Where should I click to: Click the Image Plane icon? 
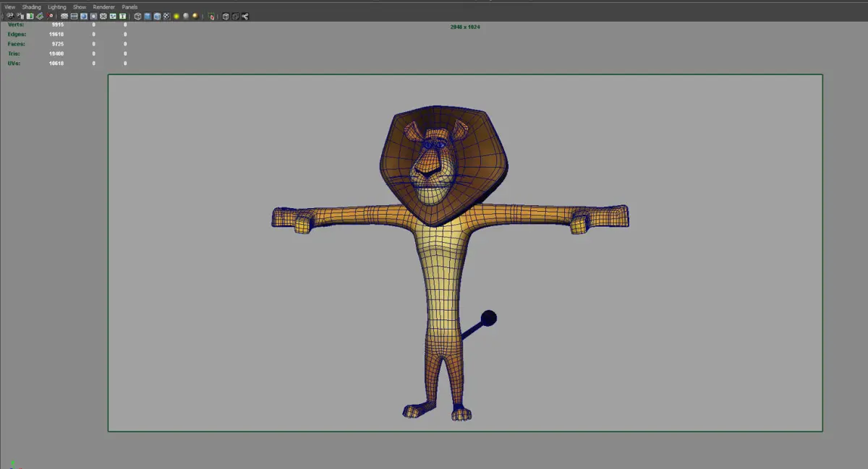pyautogui.click(x=40, y=16)
